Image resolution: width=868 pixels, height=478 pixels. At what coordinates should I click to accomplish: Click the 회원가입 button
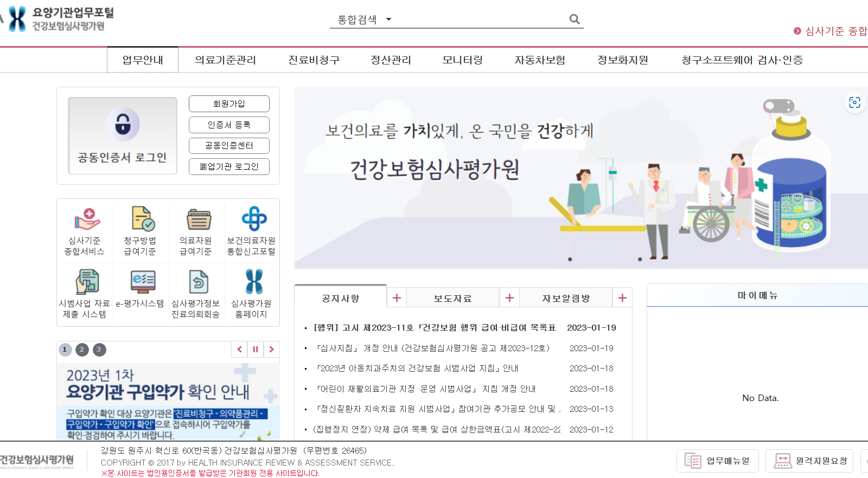[229, 104]
